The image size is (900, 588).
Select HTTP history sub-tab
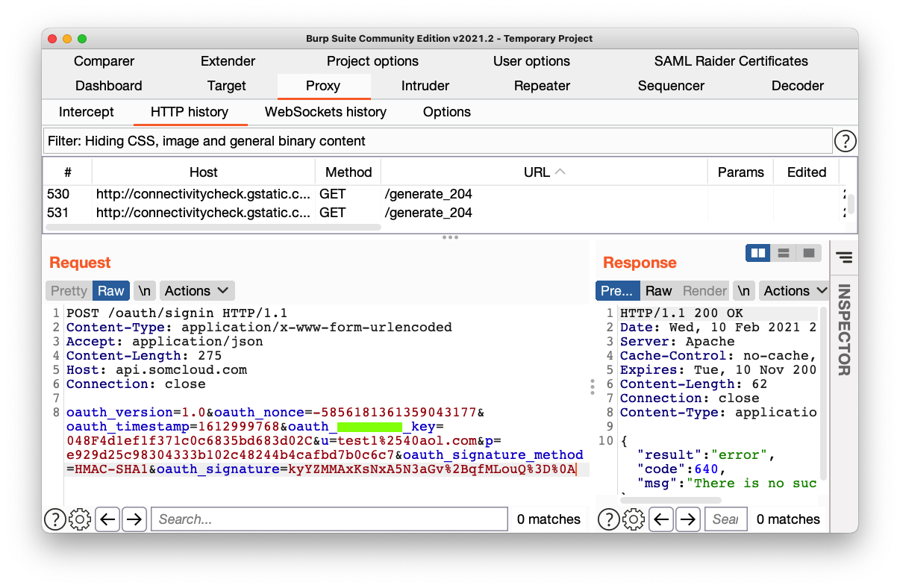[190, 112]
